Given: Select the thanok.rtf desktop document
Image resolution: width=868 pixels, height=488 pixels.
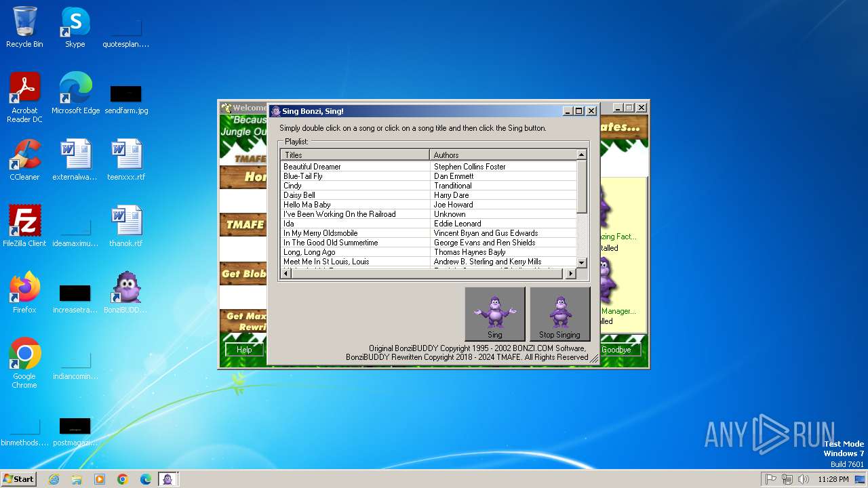Looking at the screenshot, I should pos(126,226).
